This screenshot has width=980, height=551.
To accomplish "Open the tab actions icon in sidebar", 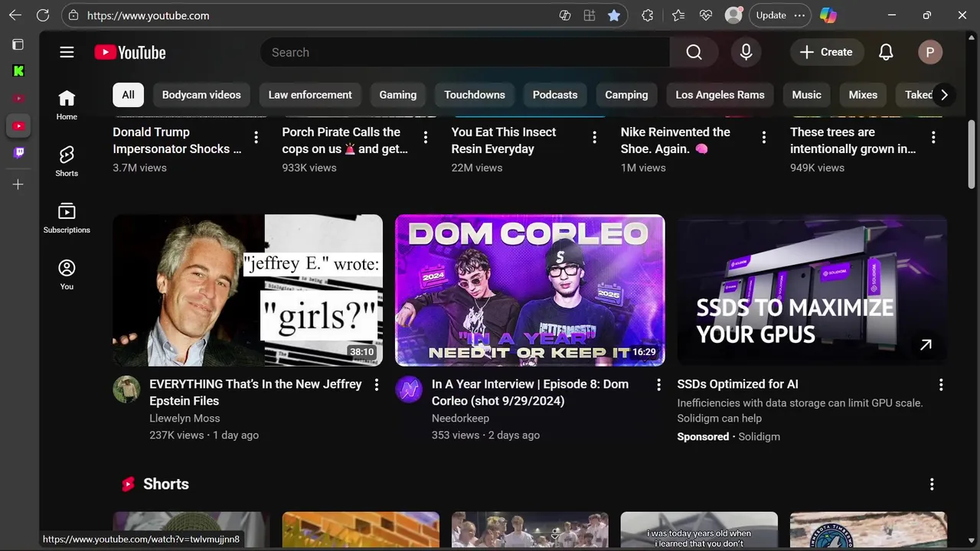I will [18, 44].
